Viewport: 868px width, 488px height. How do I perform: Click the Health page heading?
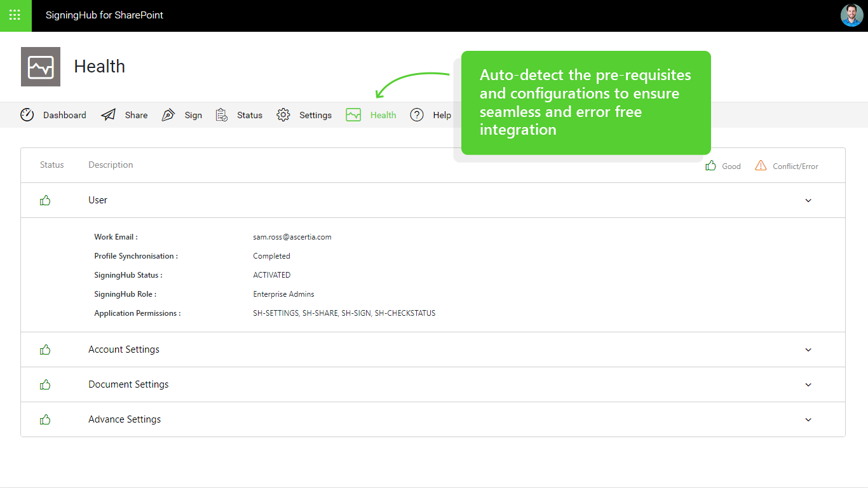tap(100, 67)
